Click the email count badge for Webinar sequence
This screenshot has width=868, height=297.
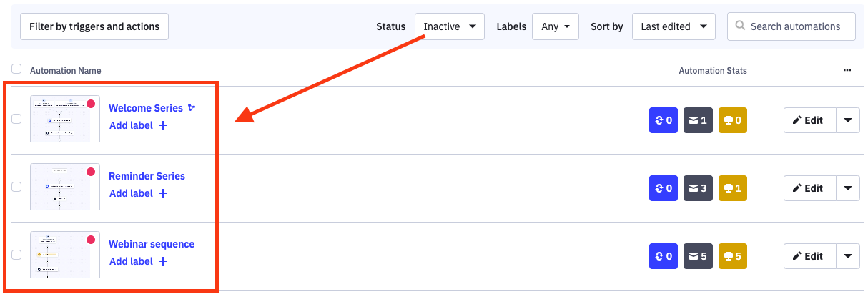pos(698,256)
